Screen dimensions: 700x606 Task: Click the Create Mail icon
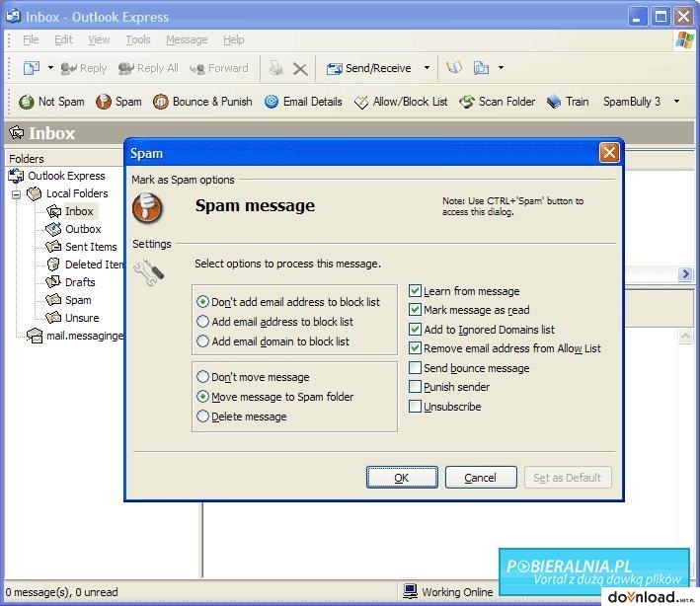(x=32, y=68)
